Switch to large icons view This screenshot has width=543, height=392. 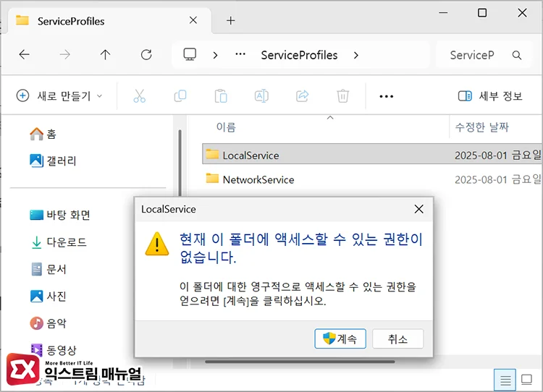pos(526,380)
